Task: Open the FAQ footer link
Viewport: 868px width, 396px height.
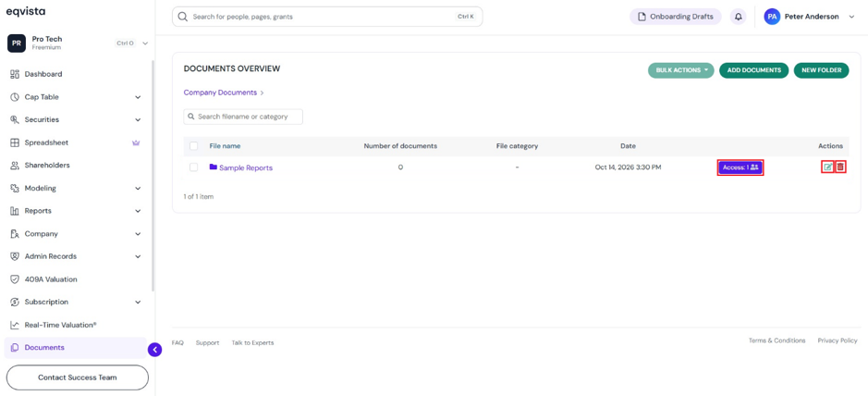Action: click(x=177, y=343)
